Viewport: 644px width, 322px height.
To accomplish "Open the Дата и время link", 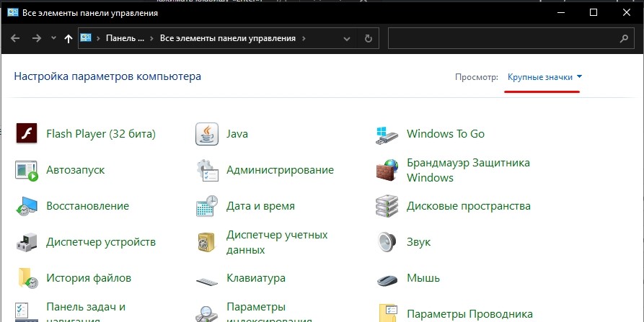I will click(260, 206).
